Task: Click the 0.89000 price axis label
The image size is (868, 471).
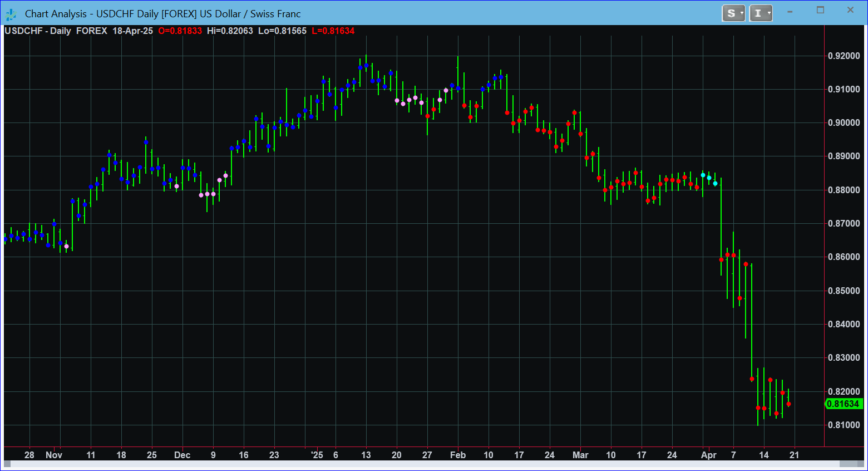Action: (844, 156)
